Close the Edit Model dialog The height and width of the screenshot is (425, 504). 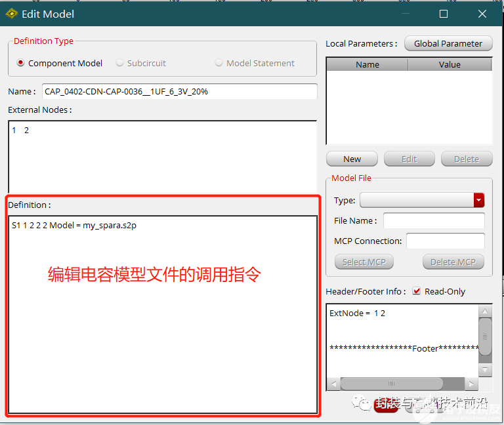pyautogui.click(x=482, y=14)
